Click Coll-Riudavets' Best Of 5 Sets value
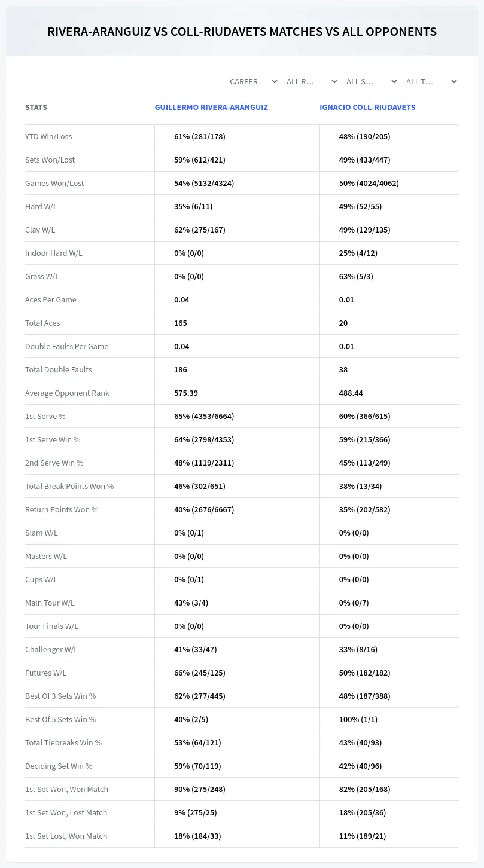The image size is (484, 868). 358,719
